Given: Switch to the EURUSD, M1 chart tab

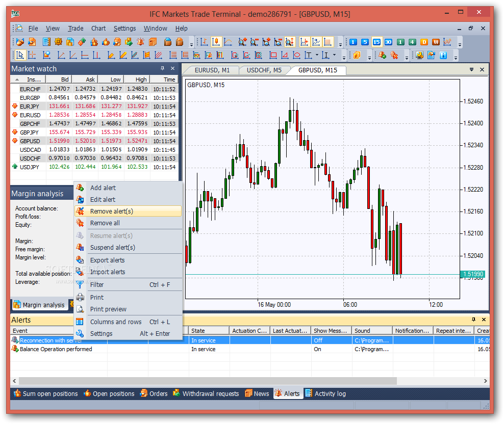Looking at the screenshot, I should (212, 70).
